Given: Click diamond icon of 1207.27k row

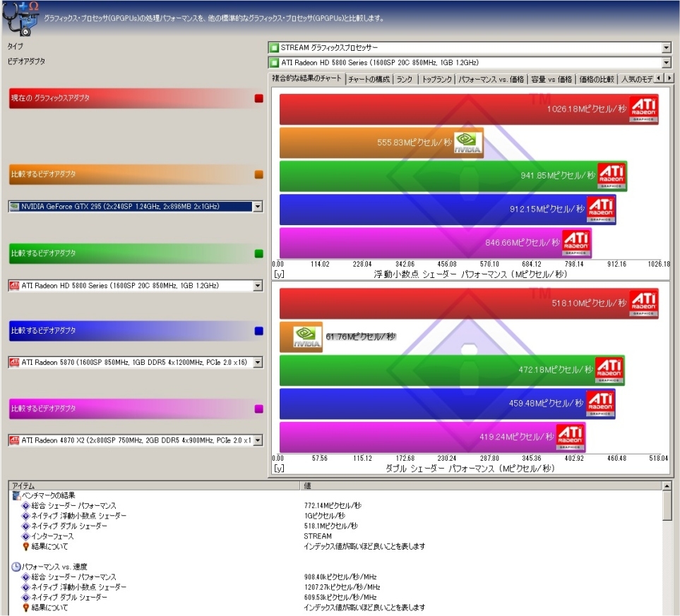Looking at the screenshot, I should [25, 587].
